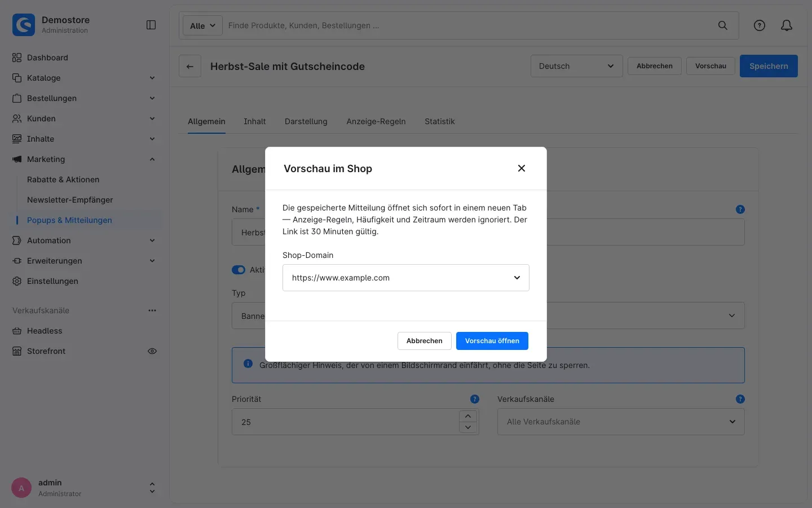Expand the Kataloge menu

tap(85, 78)
